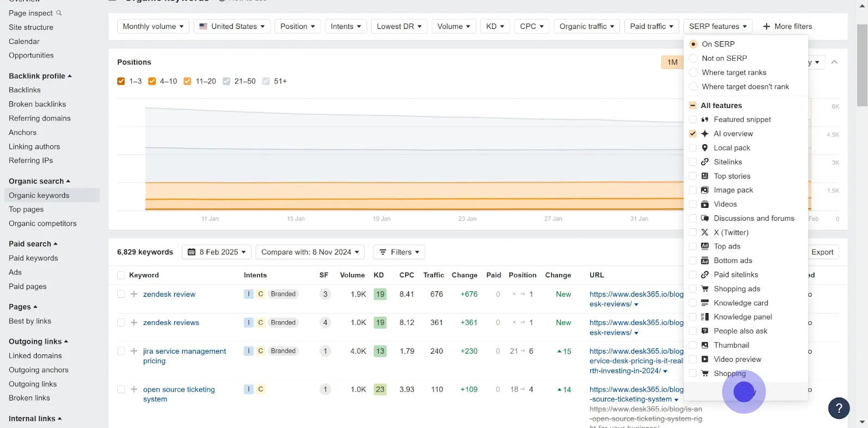Click the Discussions and forums icon
The image size is (868, 428).
(705, 218)
